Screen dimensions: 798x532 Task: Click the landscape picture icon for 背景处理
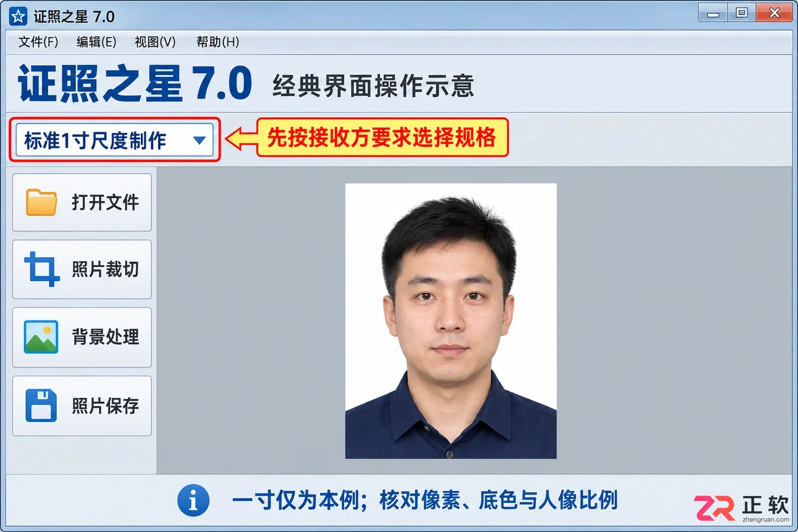(x=41, y=337)
